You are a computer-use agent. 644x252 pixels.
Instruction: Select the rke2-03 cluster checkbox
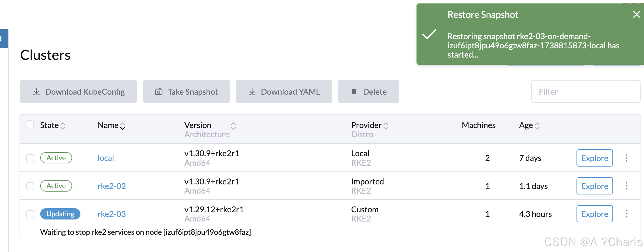30,214
